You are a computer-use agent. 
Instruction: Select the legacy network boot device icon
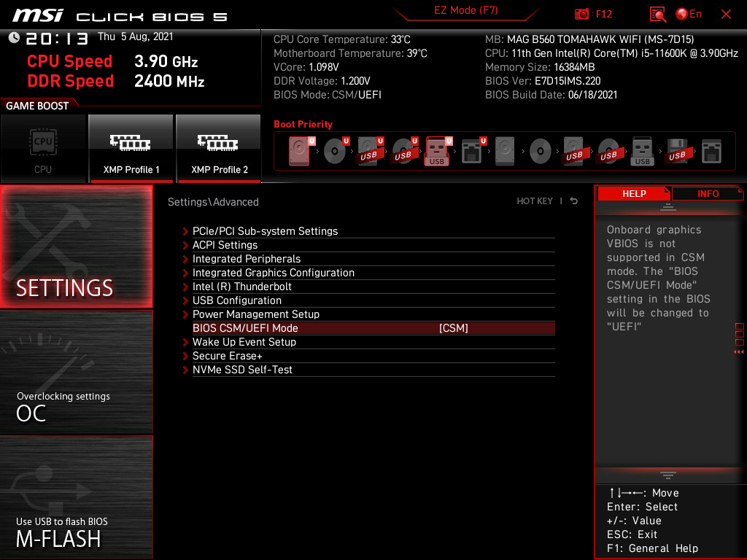[712, 152]
